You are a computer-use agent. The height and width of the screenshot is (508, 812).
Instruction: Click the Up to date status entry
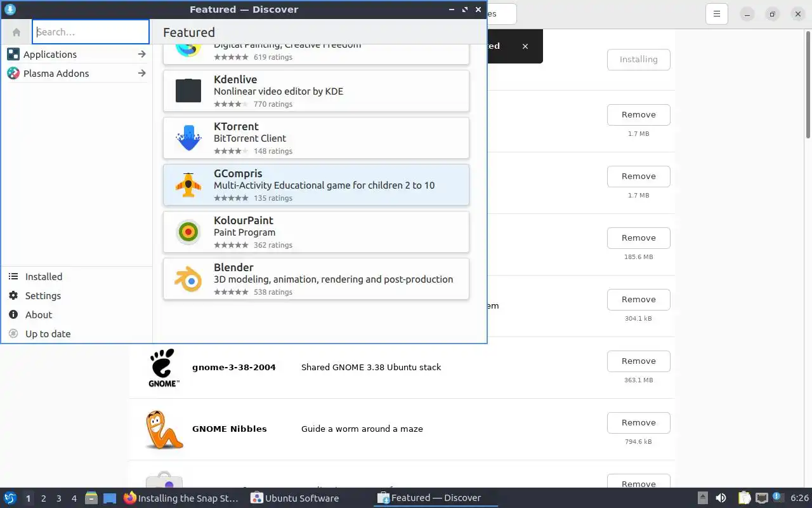(x=76, y=334)
